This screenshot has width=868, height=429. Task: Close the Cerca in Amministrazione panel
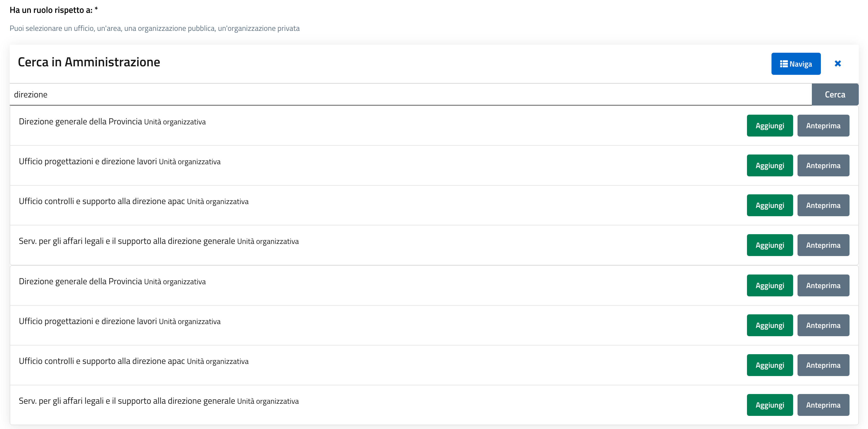(837, 64)
